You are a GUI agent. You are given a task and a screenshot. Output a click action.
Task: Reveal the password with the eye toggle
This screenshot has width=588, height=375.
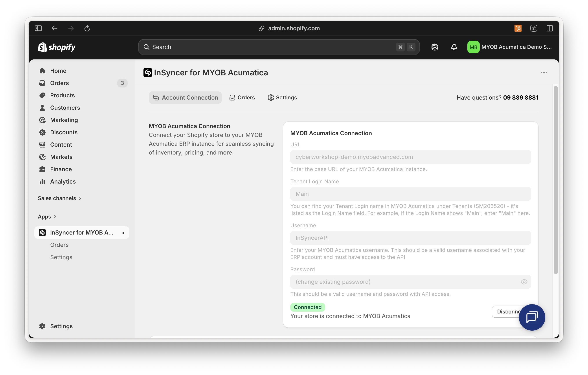[x=524, y=282]
